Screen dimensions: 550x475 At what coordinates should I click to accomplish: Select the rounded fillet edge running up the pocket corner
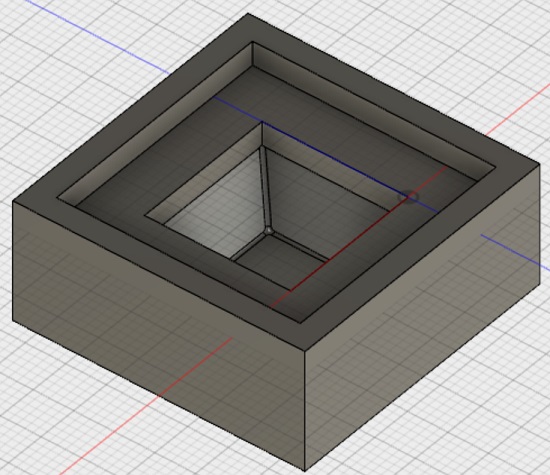click(265, 188)
